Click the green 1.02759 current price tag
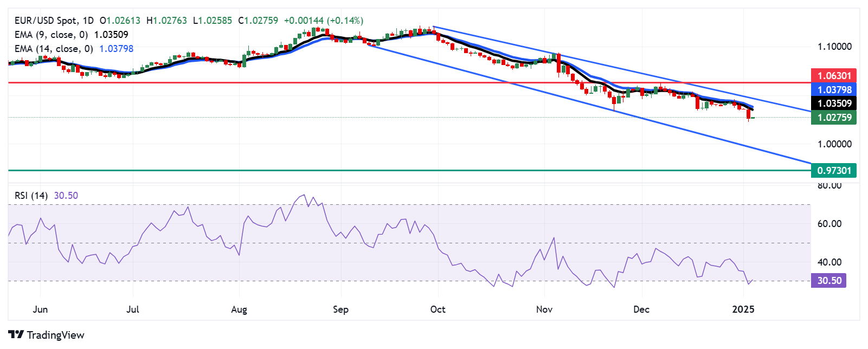Image resolution: width=868 pixels, height=349 pixels. coord(834,117)
